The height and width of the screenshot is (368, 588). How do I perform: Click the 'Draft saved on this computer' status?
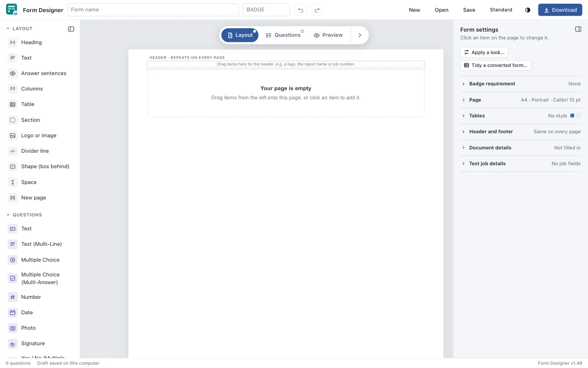68,363
